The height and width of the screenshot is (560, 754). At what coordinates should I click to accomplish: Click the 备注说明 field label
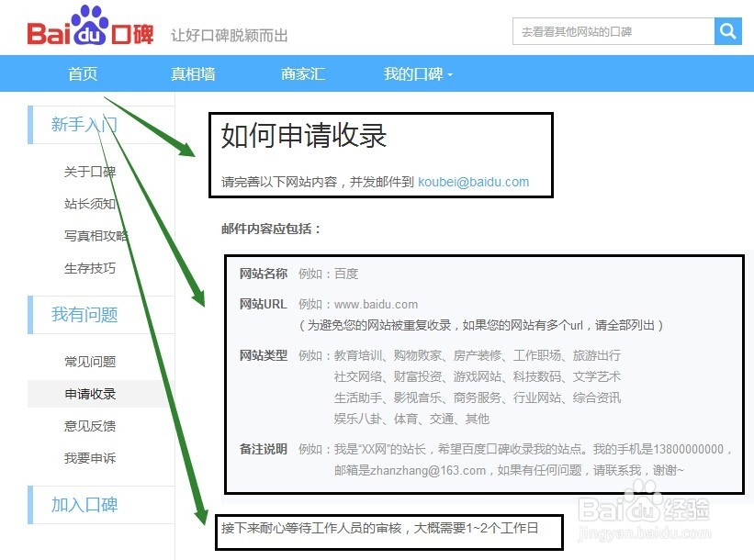click(264, 450)
